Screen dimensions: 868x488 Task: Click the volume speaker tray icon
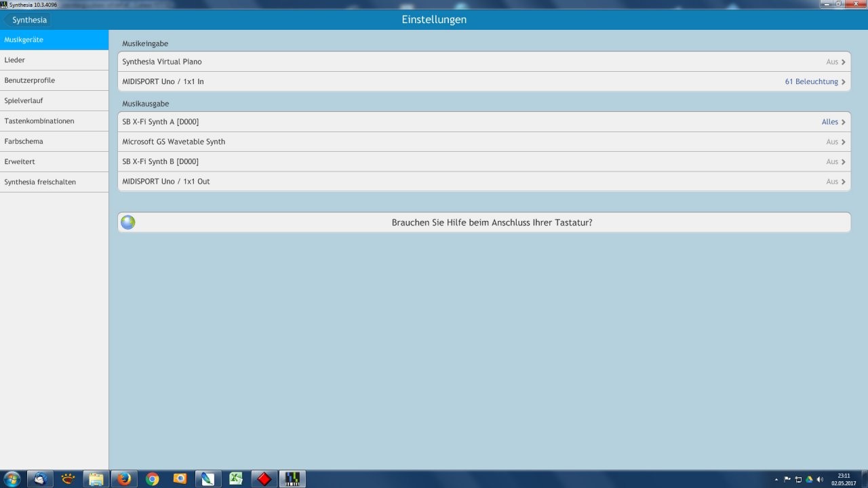(x=820, y=479)
